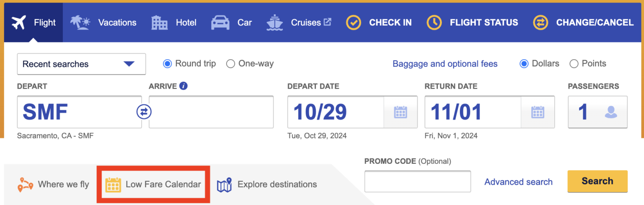Click the Explore destinations map icon
The height and width of the screenshot is (205, 644).
(224, 184)
